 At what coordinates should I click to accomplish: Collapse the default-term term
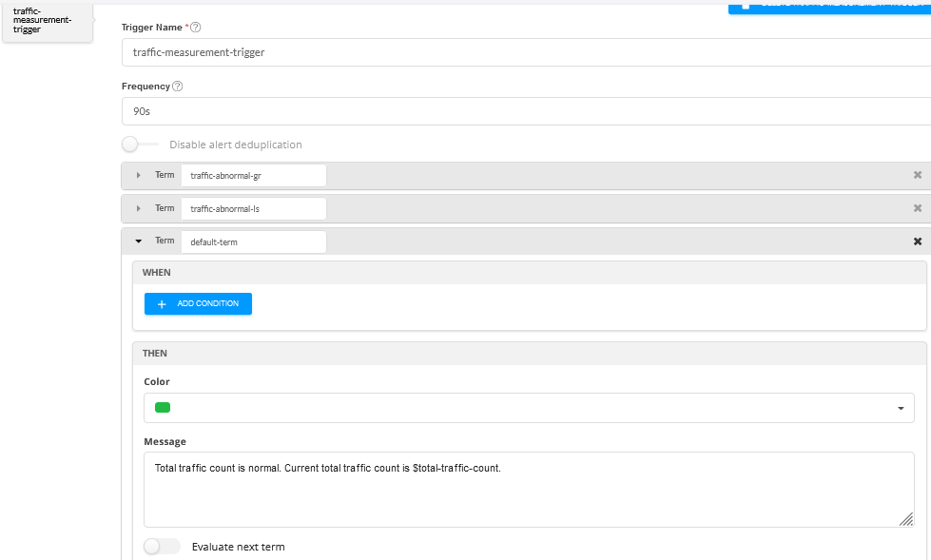pos(139,241)
